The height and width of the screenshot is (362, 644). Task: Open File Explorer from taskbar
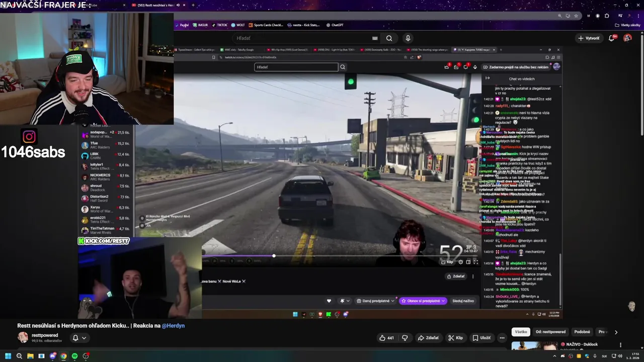(30, 356)
